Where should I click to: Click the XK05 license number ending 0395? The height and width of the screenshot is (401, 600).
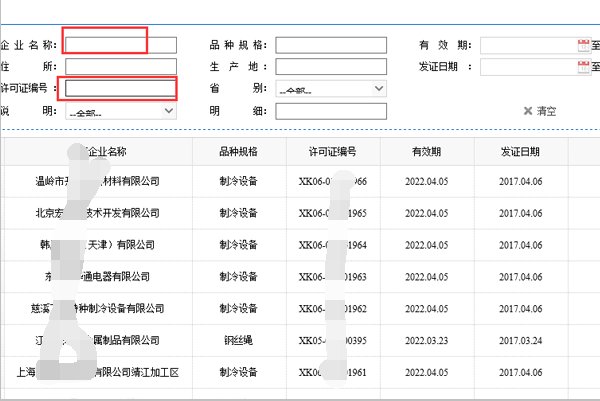click(x=333, y=340)
